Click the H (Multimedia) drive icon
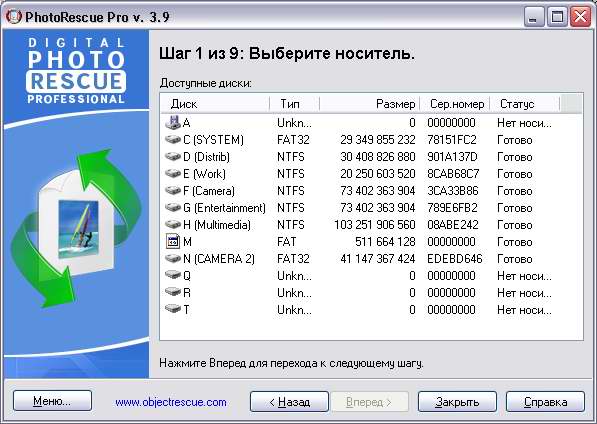 (173, 225)
